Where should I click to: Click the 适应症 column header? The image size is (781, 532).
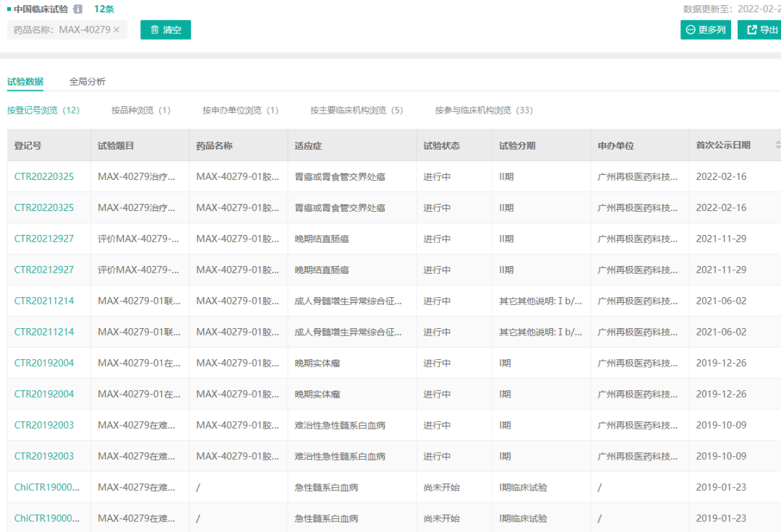308,145
